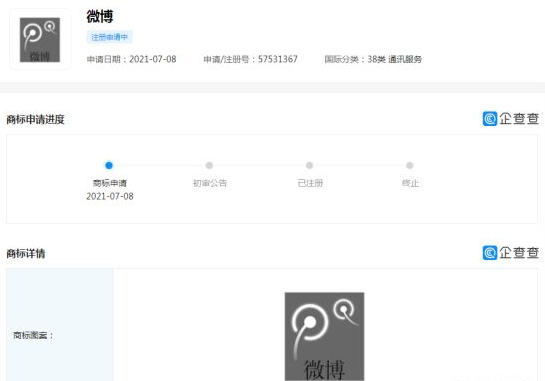Click the 企查查 logo beside 商标详情
Screen dimensions: 545x381
(x=511, y=253)
